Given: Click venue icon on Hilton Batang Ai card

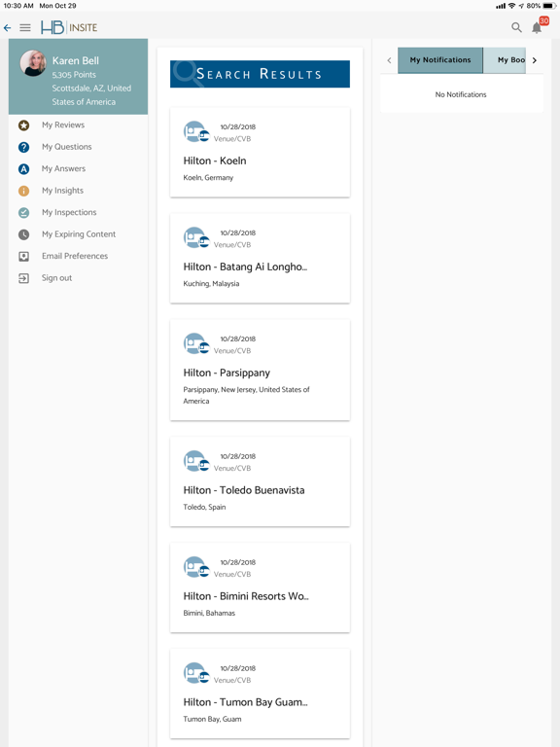Looking at the screenshot, I should 196,237.
